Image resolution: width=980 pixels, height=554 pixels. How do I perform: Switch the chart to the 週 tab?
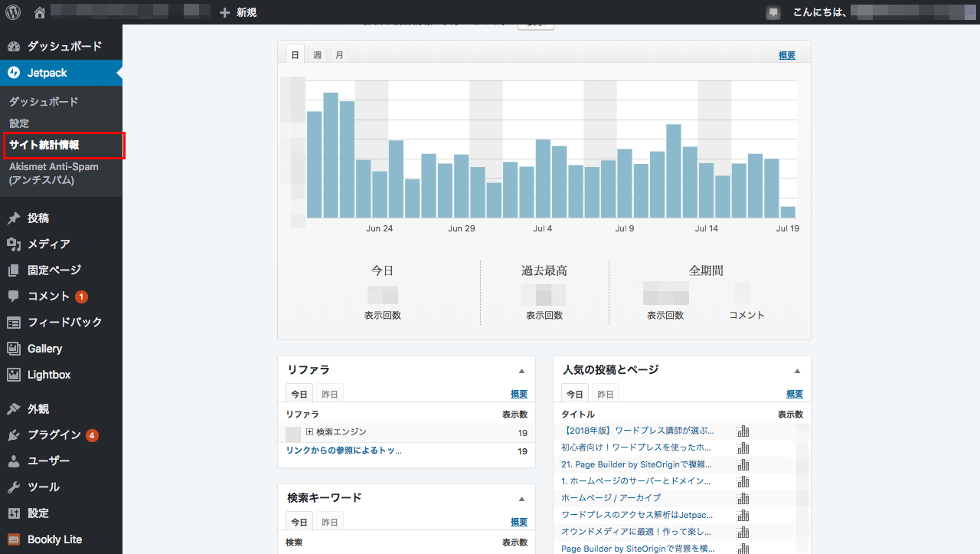pos(317,55)
